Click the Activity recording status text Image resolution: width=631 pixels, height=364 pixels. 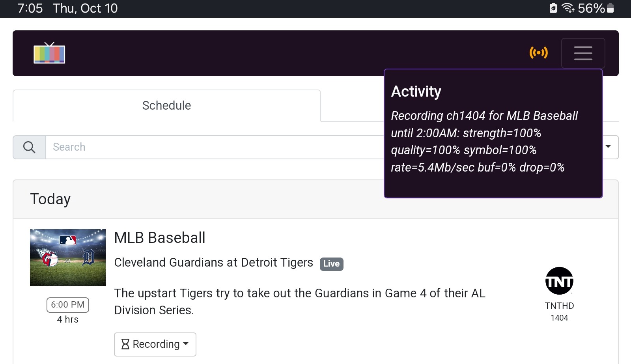click(x=484, y=142)
